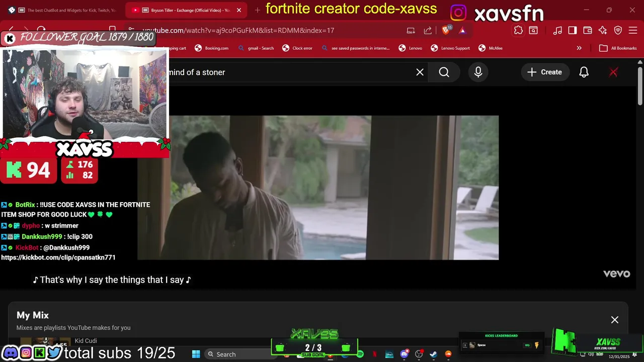Viewport: 644px width, 362px height.
Task: Toggle the Brave sidebar panel icon
Action: pos(573,30)
